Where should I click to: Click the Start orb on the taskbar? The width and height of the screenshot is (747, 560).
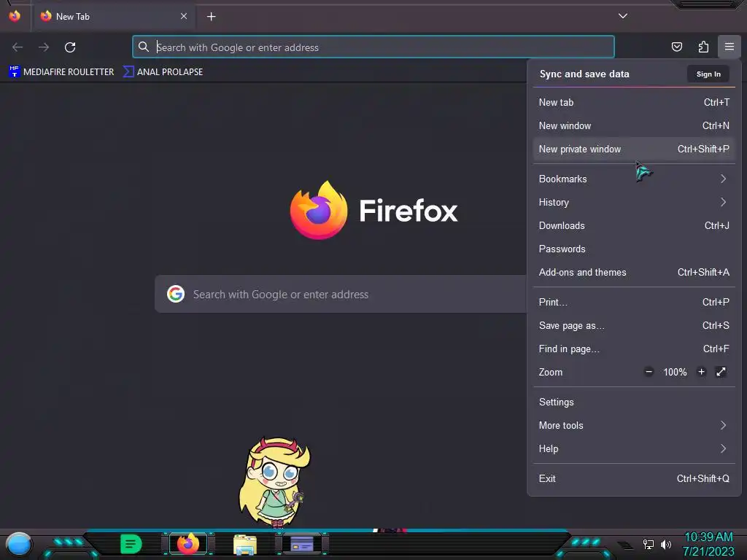[x=18, y=544]
